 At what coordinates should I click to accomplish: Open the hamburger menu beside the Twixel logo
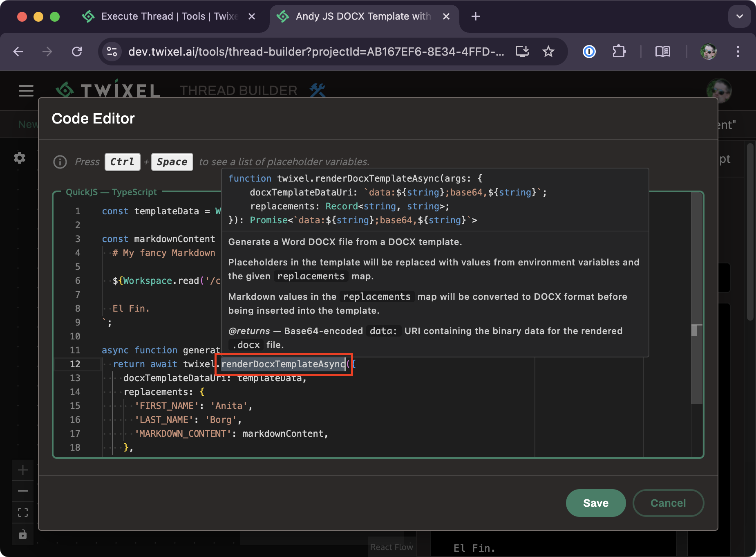(26, 90)
